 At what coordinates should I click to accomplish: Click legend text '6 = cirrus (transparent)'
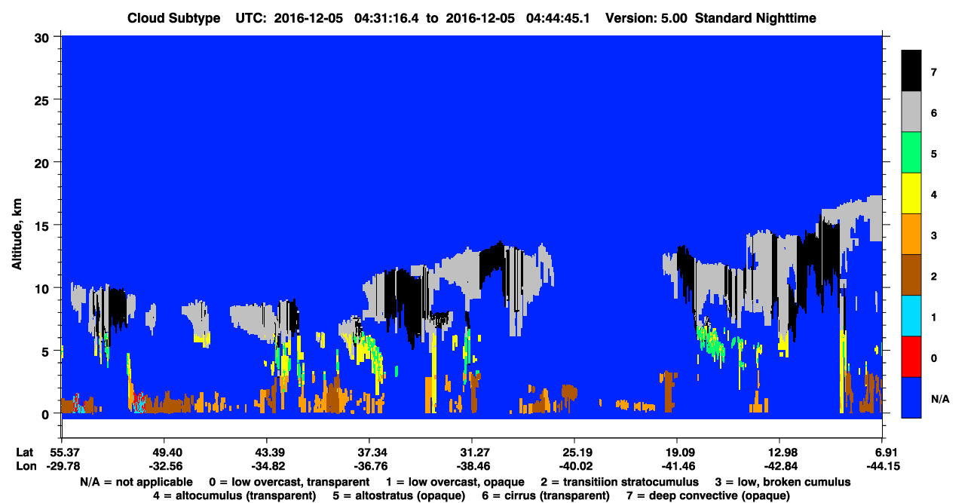pos(547,495)
